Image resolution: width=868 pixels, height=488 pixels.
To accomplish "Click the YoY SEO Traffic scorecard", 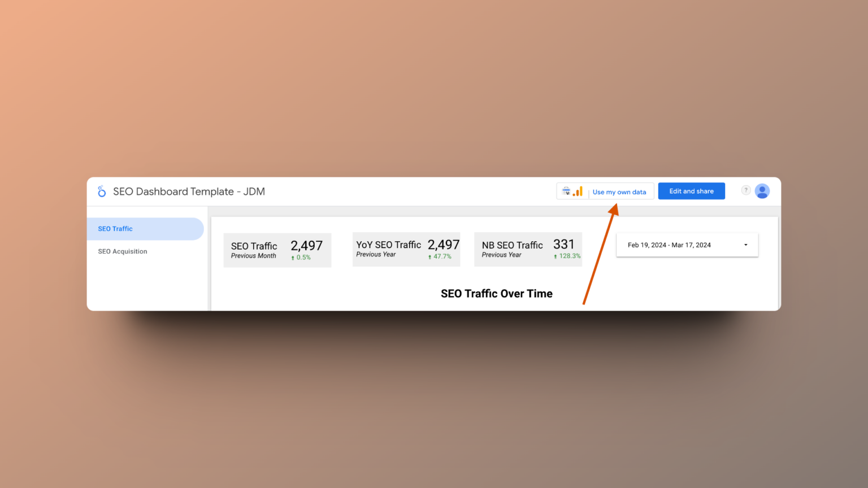I will pyautogui.click(x=406, y=249).
